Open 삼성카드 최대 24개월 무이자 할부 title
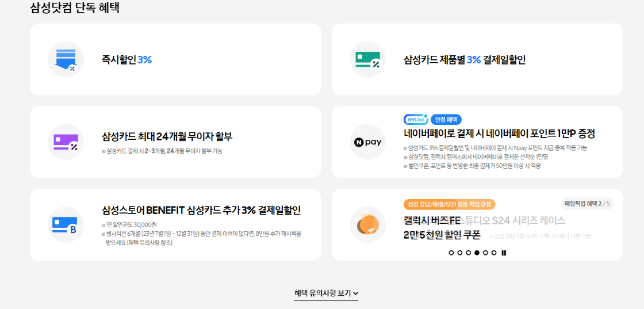 (x=167, y=136)
